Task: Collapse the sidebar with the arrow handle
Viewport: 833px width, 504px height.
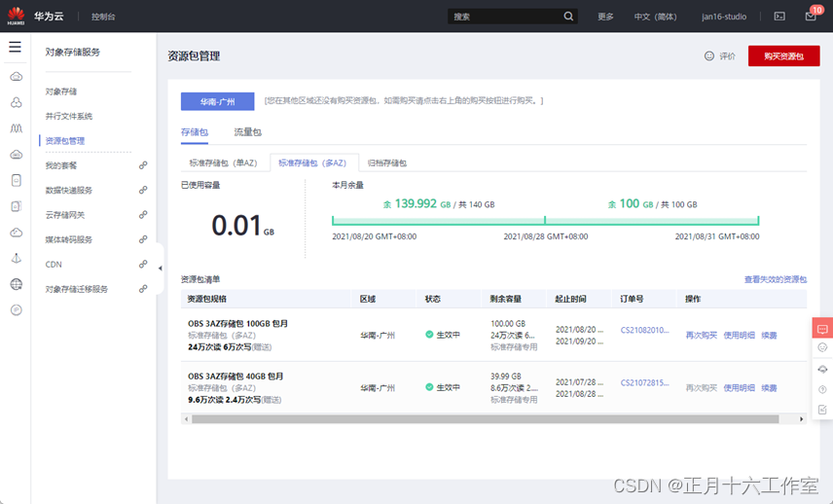Action: (x=160, y=269)
